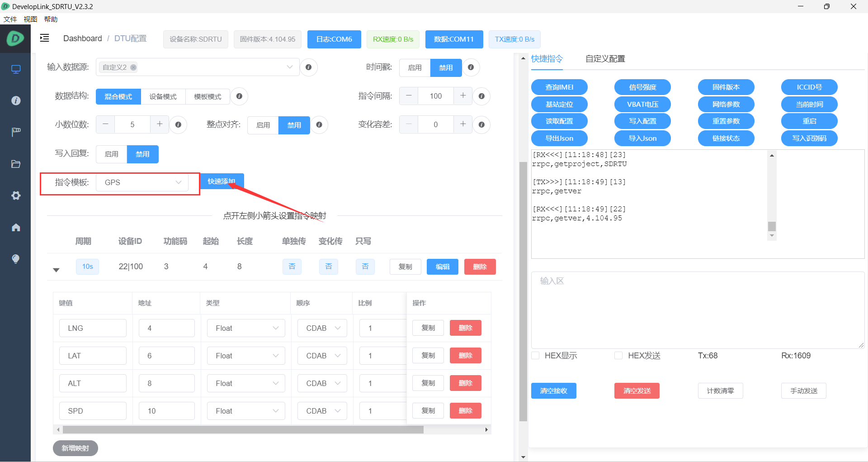Click info icon next to 数据结构
This screenshot has height=462, width=868.
tap(239, 96)
